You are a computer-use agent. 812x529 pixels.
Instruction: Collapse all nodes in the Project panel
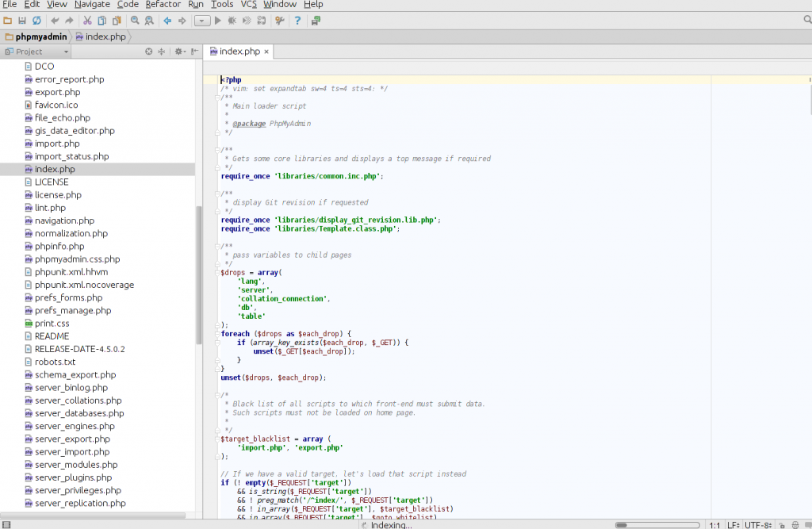click(162, 51)
